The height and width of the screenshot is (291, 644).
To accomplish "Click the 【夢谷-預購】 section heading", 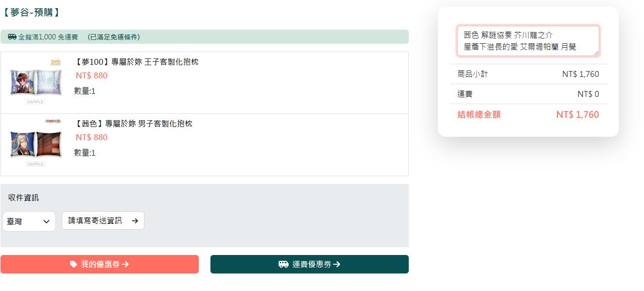I will (x=31, y=13).
